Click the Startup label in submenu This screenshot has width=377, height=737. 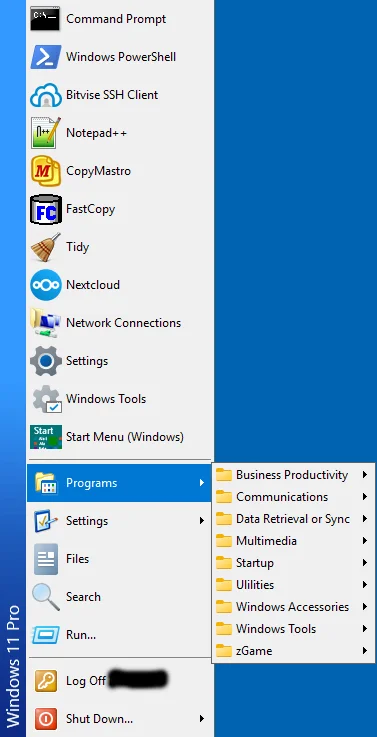pyautogui.click(x=255, y=563)
